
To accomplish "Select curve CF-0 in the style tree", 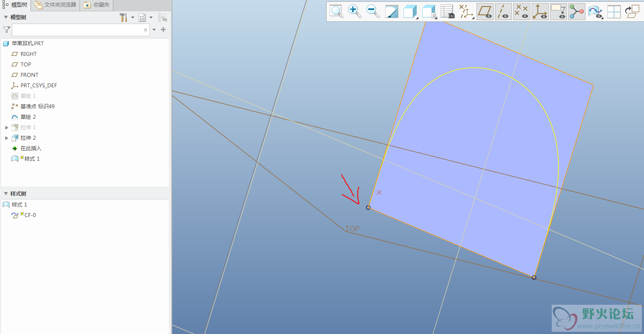I will coord(30,215).
